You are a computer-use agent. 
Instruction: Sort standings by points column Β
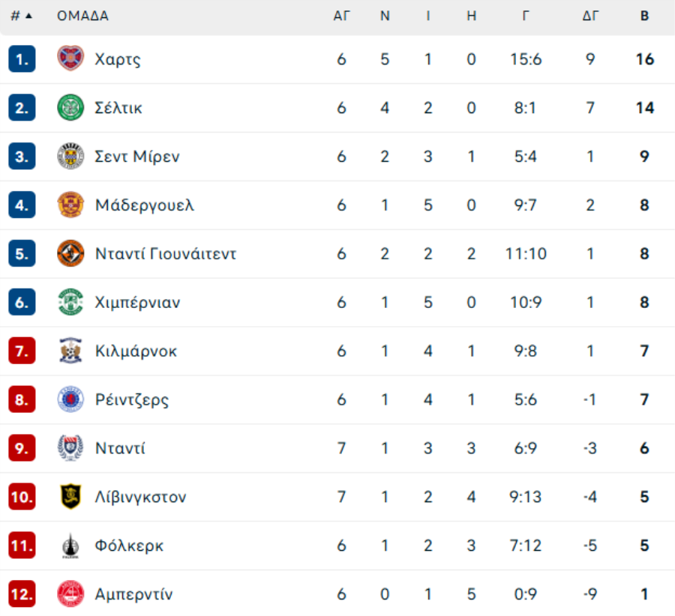coord(644,16)
